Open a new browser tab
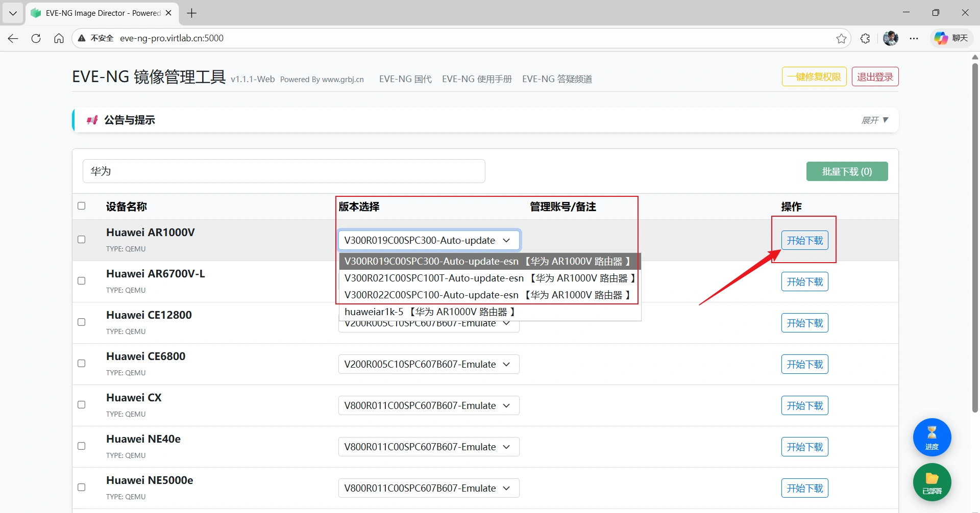This screenshot has width=980, height=513. coord(192,13)
